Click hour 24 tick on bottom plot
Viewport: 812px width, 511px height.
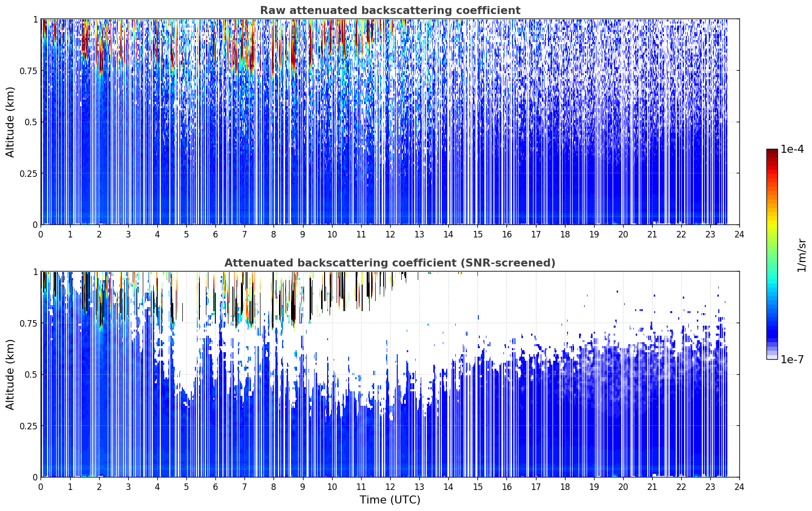(x=739, y=487)
